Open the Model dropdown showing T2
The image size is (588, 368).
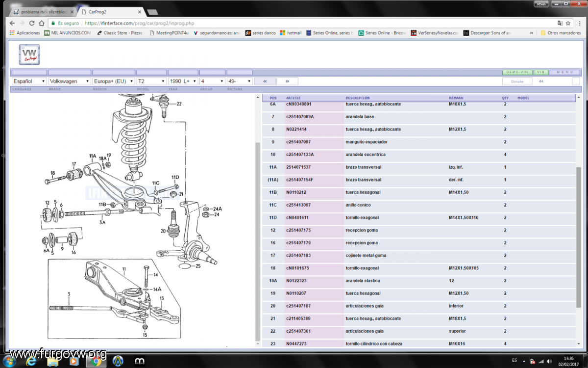[151, 81]
